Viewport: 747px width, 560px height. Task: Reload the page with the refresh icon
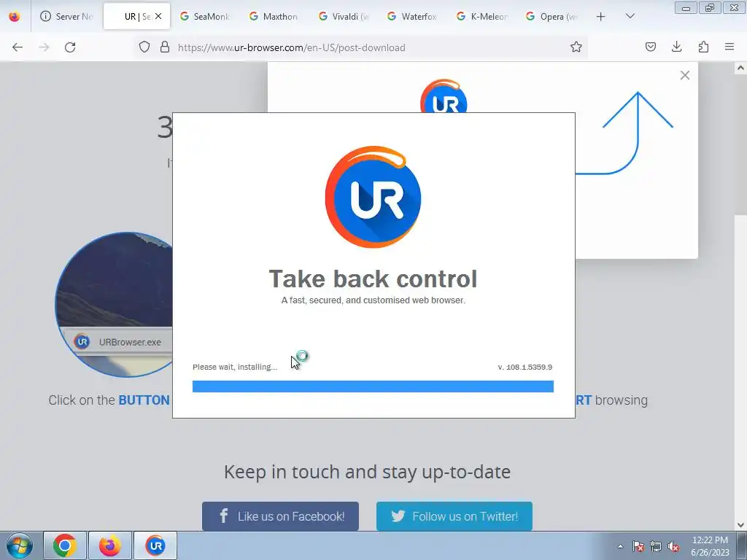pyautogui.click(x=70, y=47)
